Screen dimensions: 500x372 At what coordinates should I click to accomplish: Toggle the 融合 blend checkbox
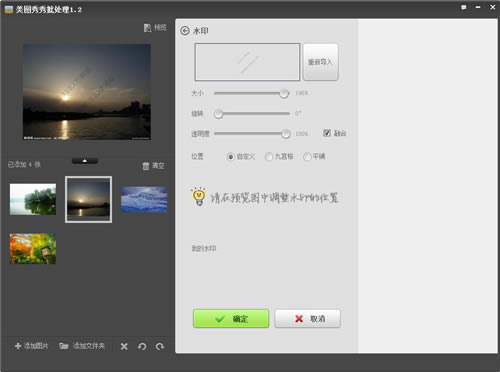(x=327, y=133)
